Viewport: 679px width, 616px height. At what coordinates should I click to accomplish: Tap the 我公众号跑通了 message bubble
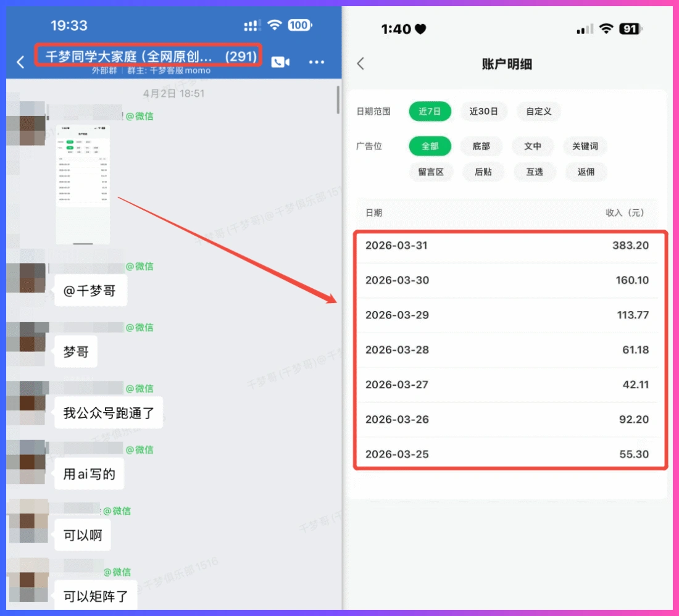pos(109,412)
